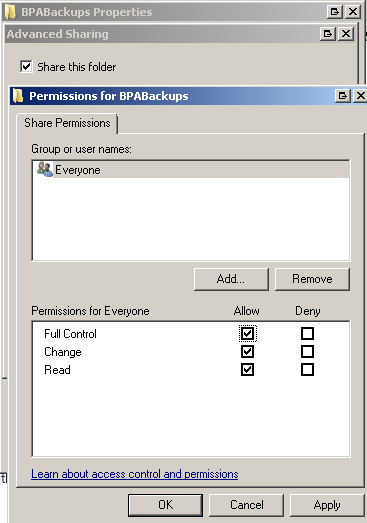Screen dimensions: 367x523
Task: Click the Everyone group users icon
Action: (45, 169)
